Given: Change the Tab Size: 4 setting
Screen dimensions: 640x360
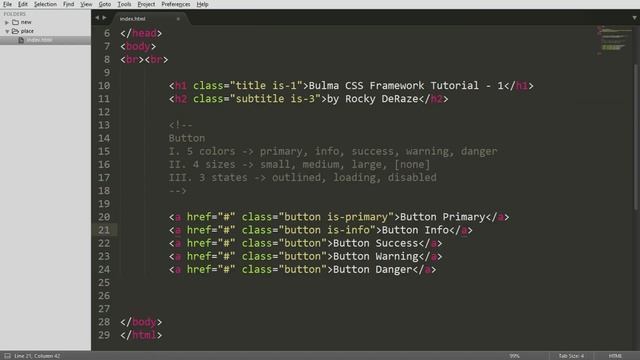Looking at the screenshot, I should click(571, 356).
